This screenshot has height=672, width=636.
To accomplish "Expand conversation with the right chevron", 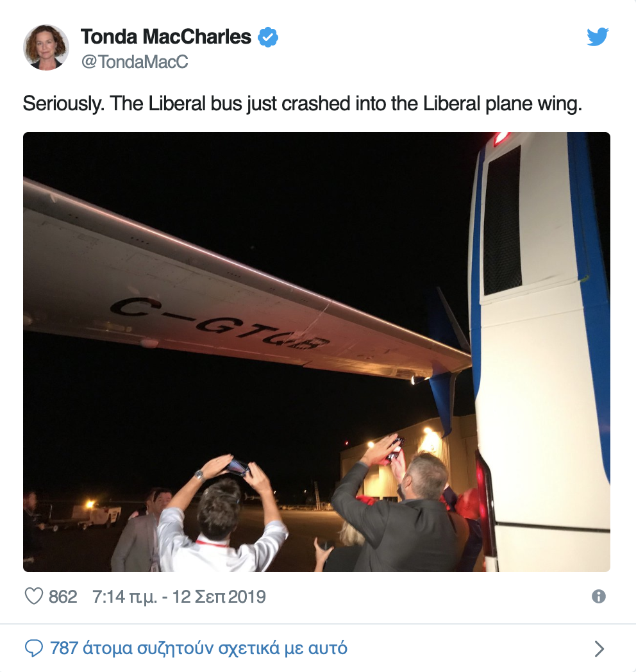I will click(599, 649).
